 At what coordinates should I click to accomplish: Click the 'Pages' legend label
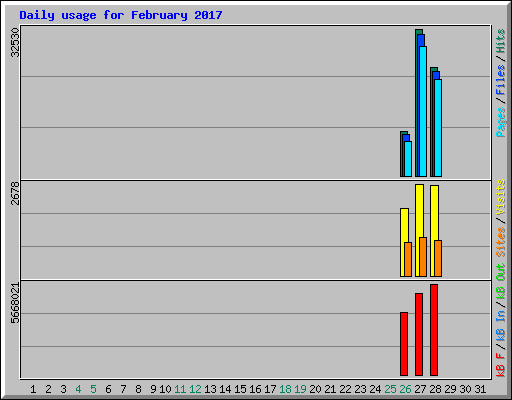click(x=501, y=122)
